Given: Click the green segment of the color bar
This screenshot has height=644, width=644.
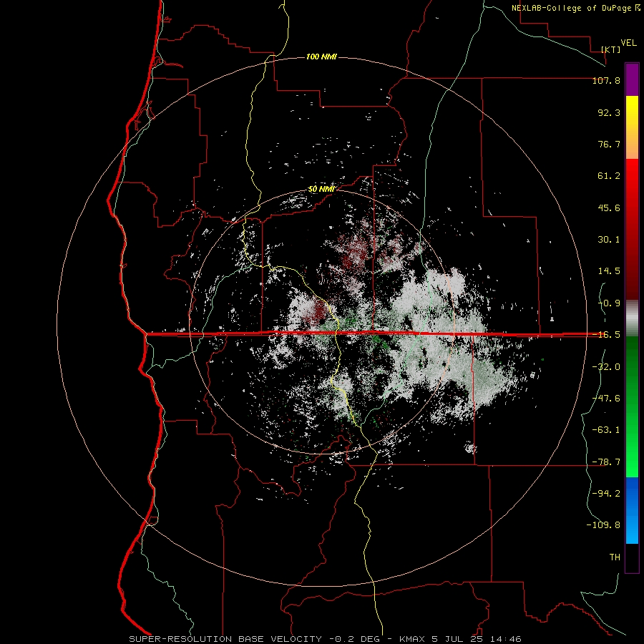Looking at the screenshot, I should [x=632, y=406].
